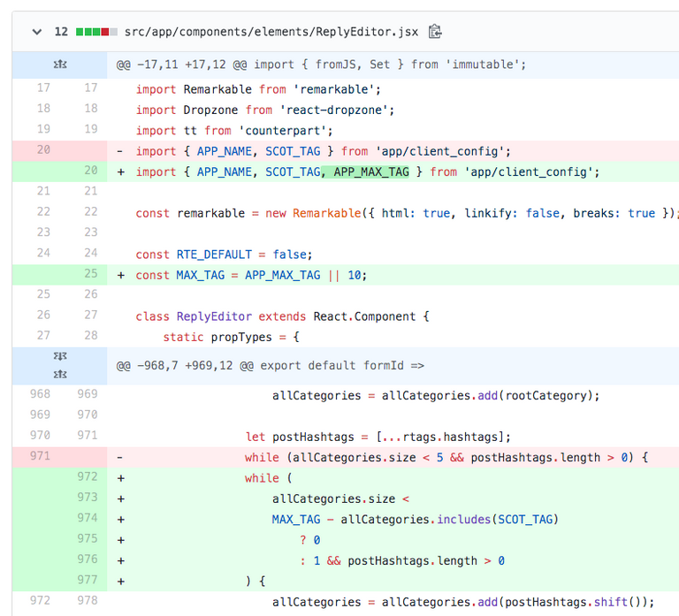Viewport: 679px width, 616px height.
Task: Click the diffstat bar next to 12
Action: [96, 32]
